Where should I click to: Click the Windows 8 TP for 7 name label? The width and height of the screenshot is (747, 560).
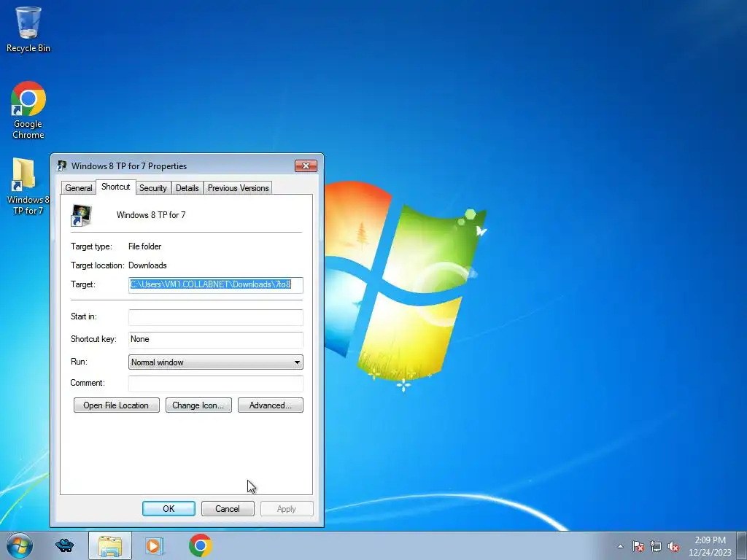click(x=151, y=215)
